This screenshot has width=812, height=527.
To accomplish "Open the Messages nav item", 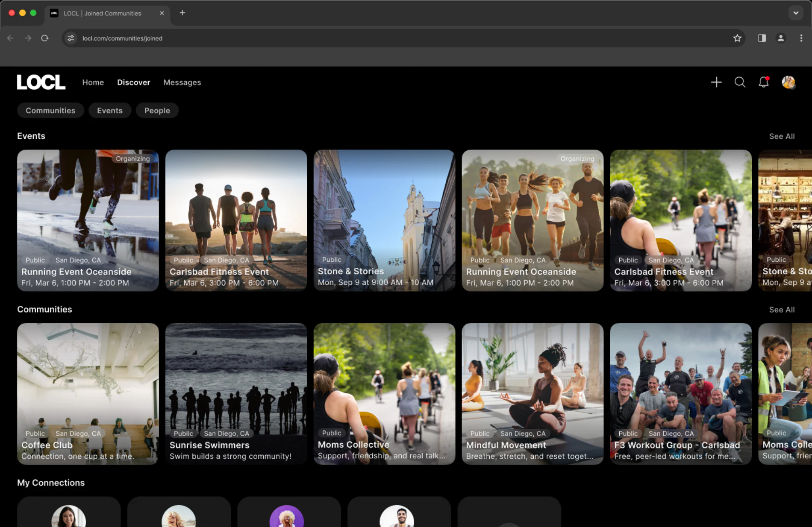I will click(x=182, y=82).
